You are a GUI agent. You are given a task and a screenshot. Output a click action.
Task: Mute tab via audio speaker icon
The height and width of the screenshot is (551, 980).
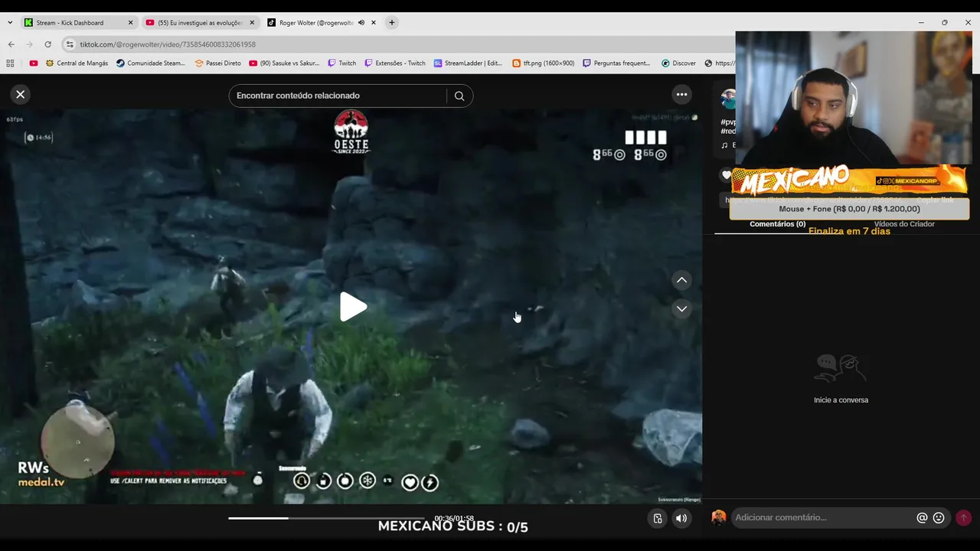tap(361, 23)
